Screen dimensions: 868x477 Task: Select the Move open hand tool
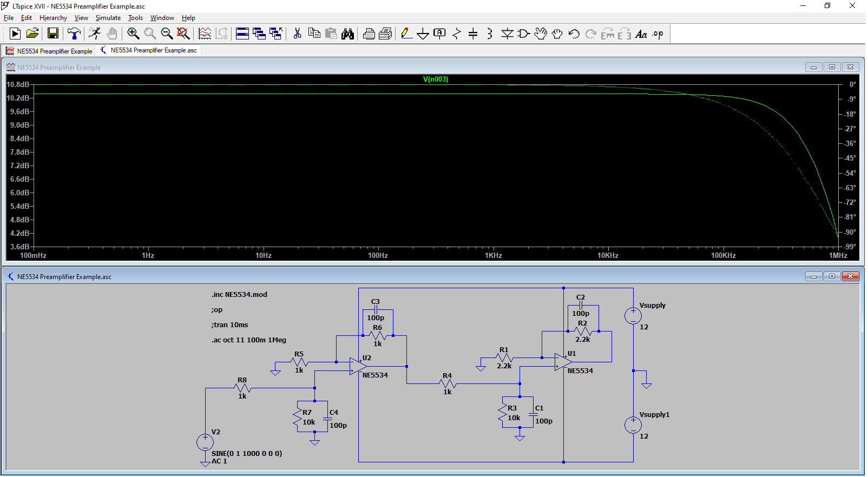(541, 34)
